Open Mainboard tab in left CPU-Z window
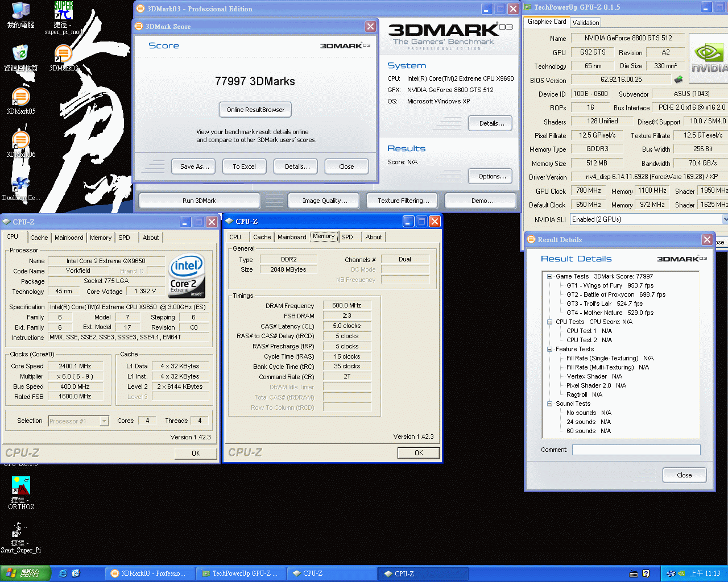 69,238
